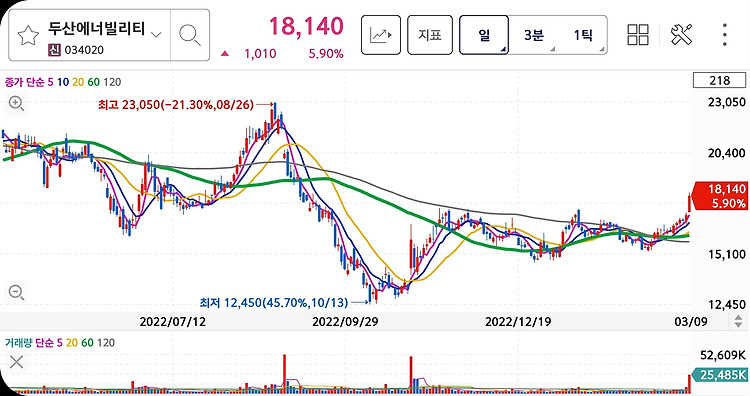Select the 1틱 tick period tab

point(583,35)
